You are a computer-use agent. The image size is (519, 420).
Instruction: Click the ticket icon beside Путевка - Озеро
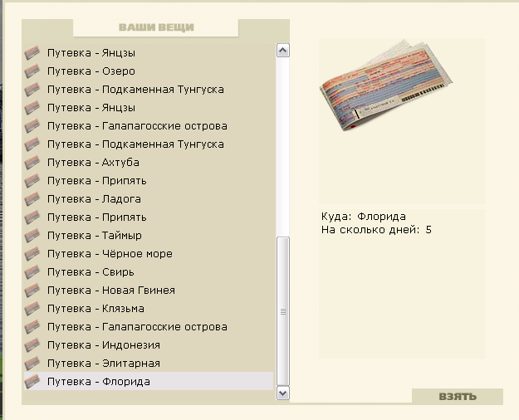tap(32, 71)
